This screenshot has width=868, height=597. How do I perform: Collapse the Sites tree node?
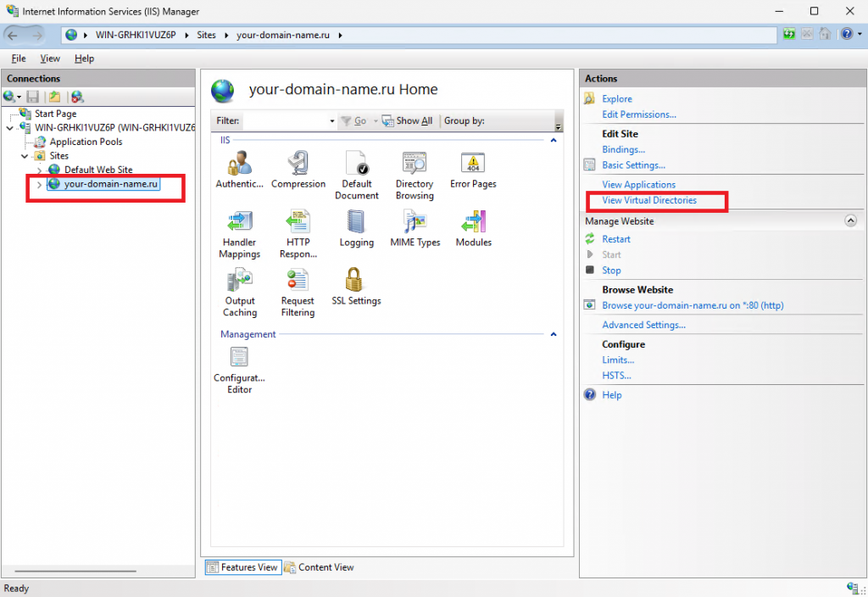[x=25, y=156]
